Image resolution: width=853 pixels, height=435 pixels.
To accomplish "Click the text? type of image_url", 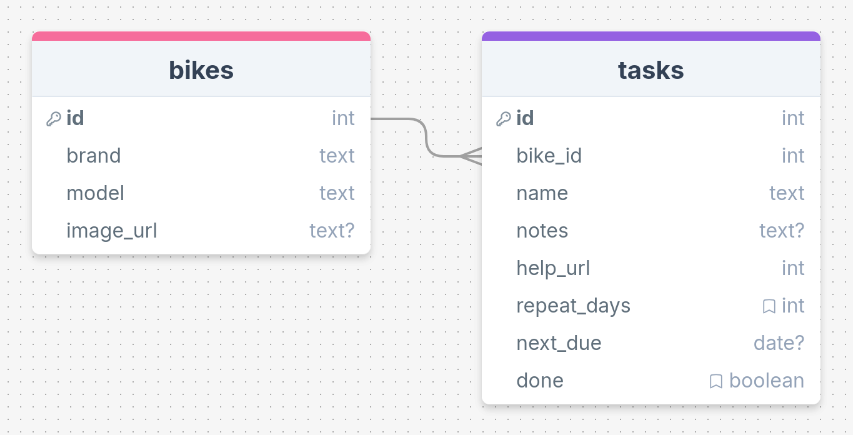I will tap(332, 231).
